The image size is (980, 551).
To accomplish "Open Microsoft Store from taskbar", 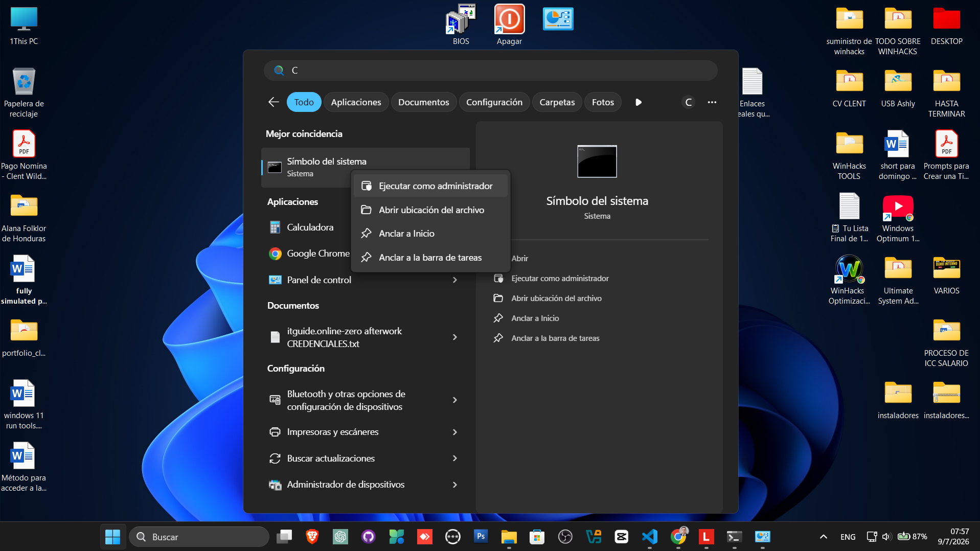I will pos(537,537).
